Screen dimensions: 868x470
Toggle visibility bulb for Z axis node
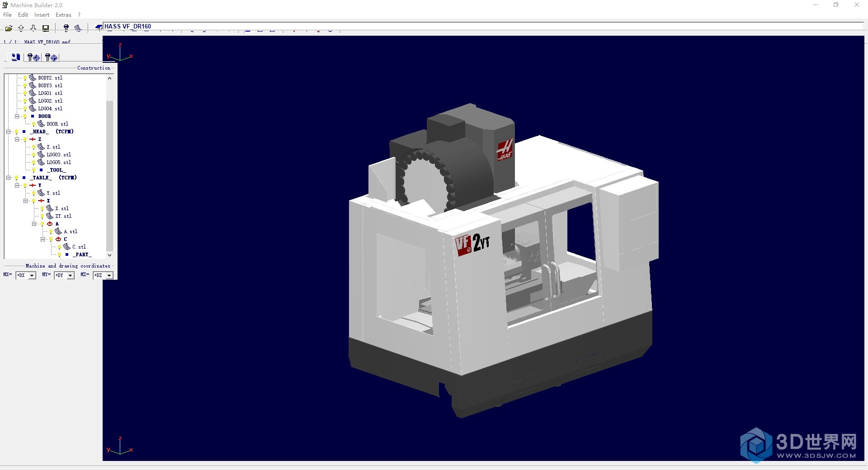pos(25,140)
